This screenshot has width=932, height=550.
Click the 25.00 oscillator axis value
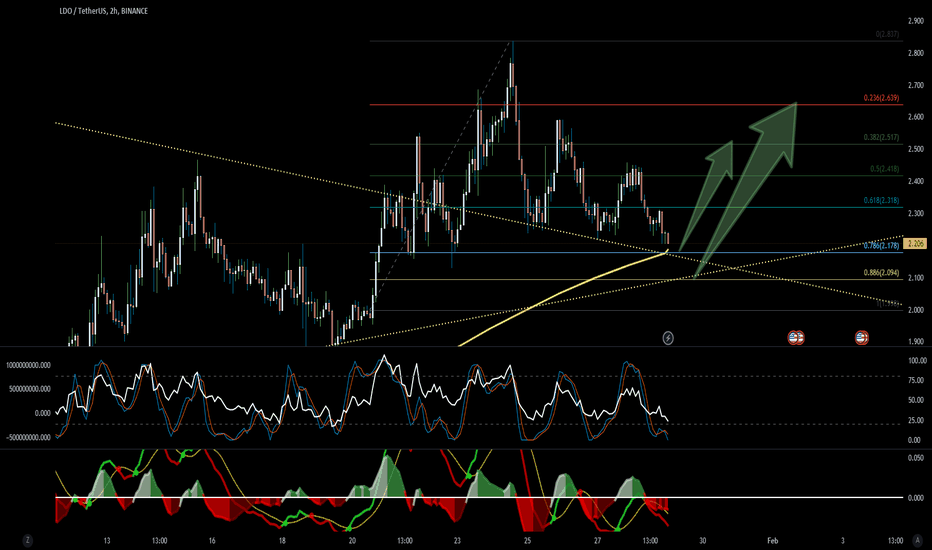coord(918,420)
